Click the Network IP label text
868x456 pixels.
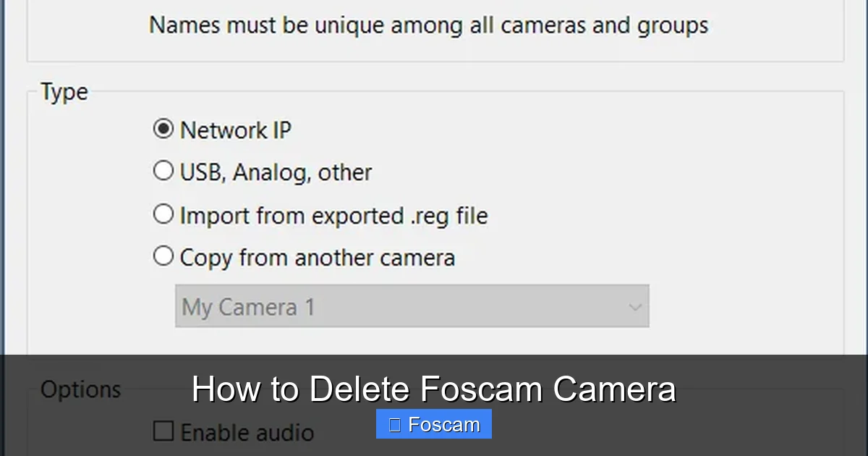click(236, 130)
